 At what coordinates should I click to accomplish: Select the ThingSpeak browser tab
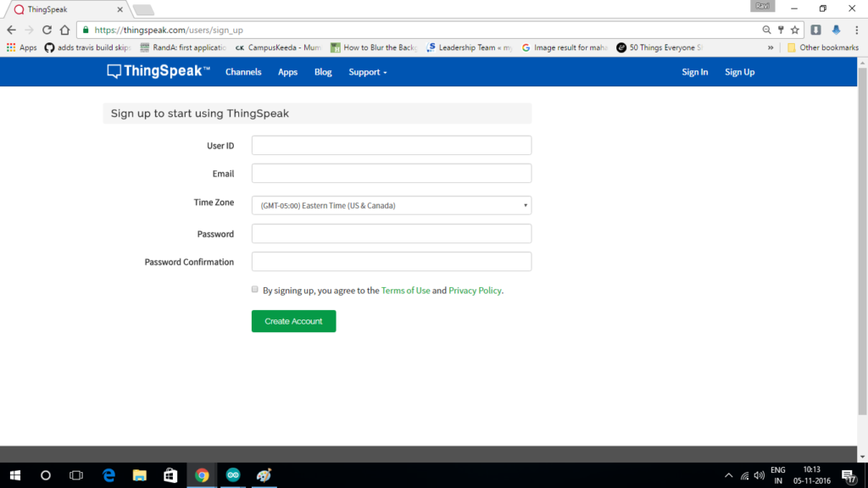(65, 9)
